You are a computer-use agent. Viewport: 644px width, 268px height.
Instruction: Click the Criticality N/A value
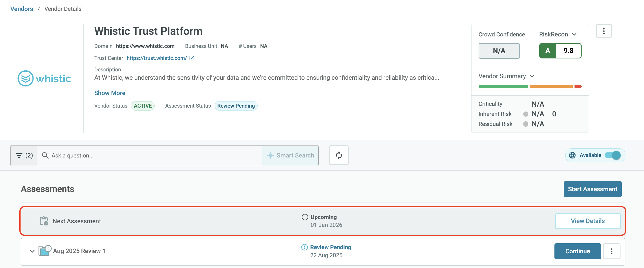538,104
